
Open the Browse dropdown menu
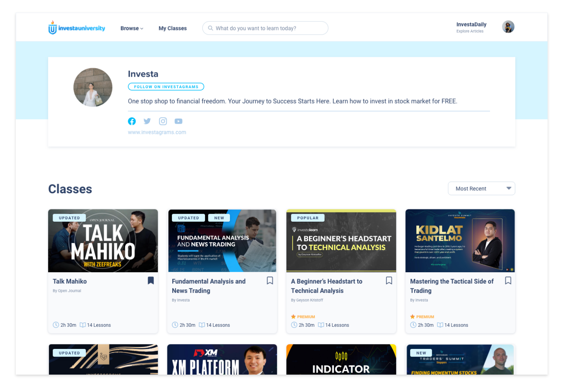point(132,28)
